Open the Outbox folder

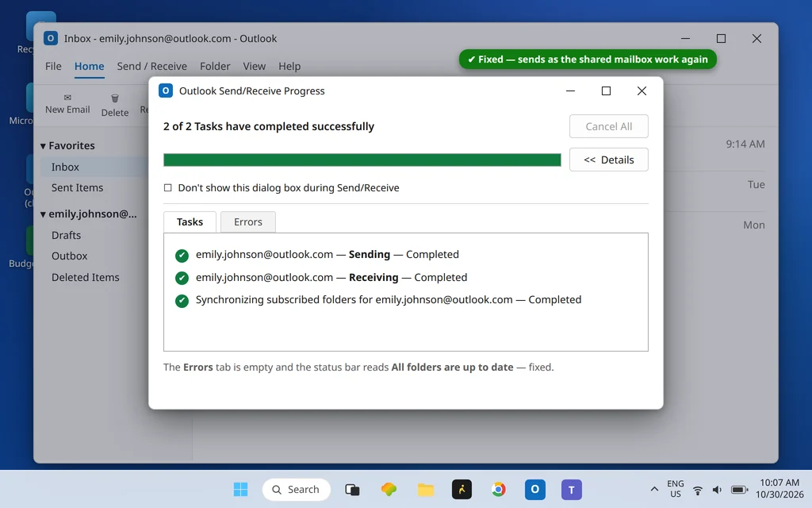[x=70, y=256]
